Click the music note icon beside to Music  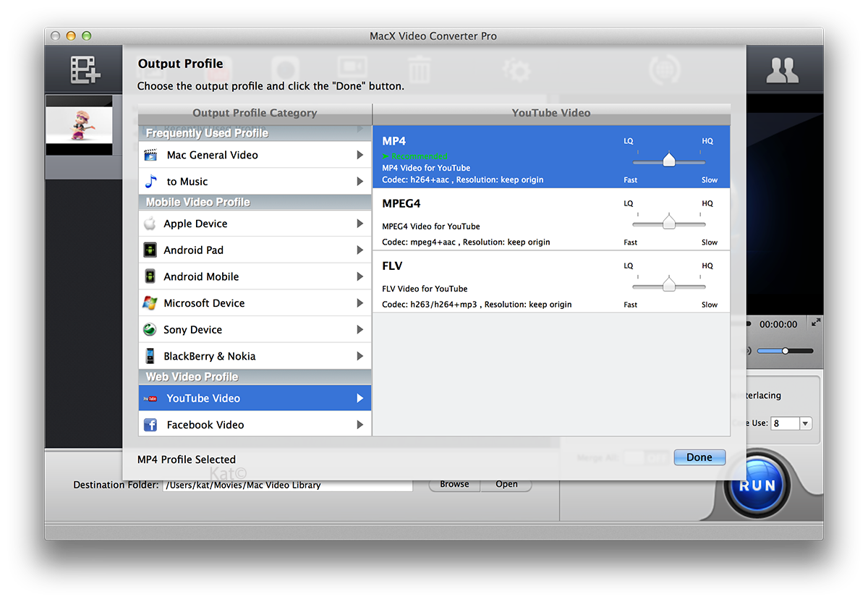[x=150, y=182]
